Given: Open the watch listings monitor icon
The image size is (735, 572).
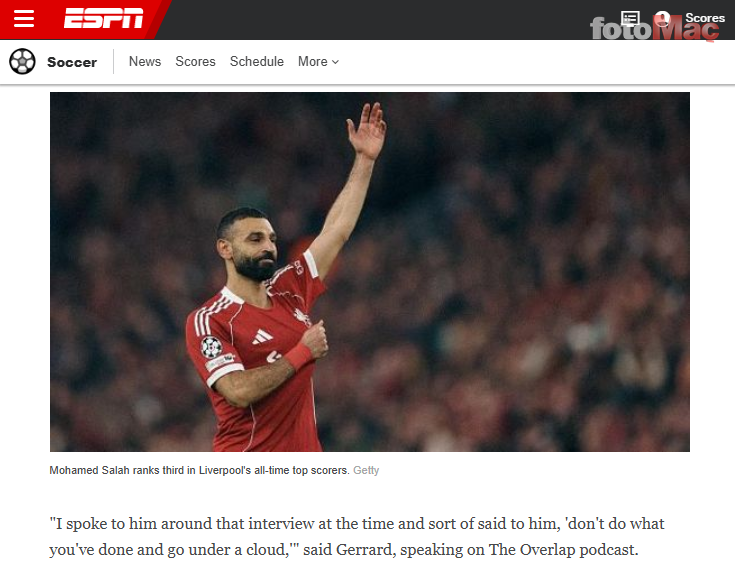Looking at the screenshot, I should pos(630,18).
